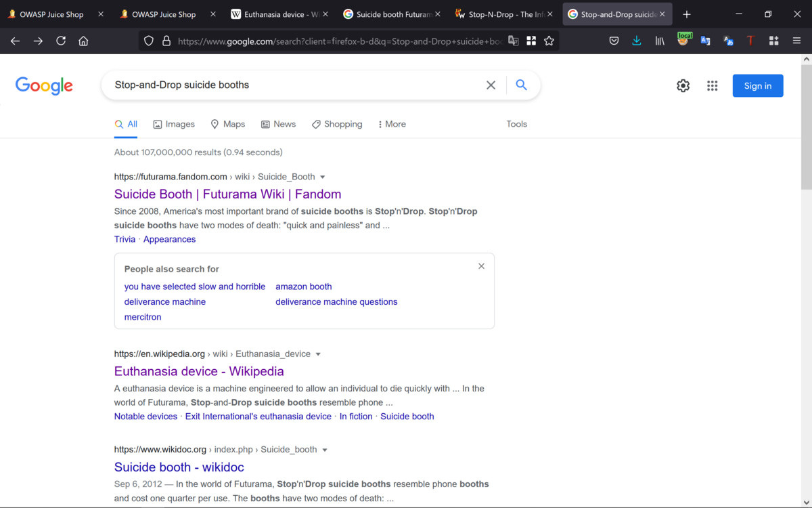Click into the Google search input field
Image resolution: width=812 pixels, height=508 pixels.
(x=294, y=85)
